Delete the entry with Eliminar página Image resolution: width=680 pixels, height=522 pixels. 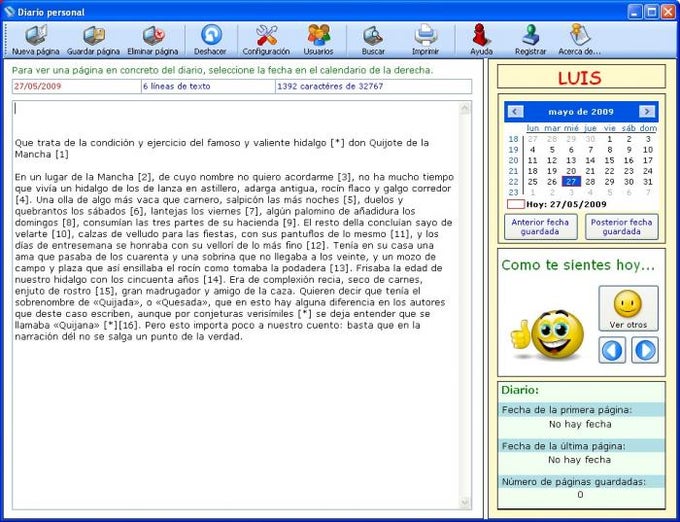point(153,40)
